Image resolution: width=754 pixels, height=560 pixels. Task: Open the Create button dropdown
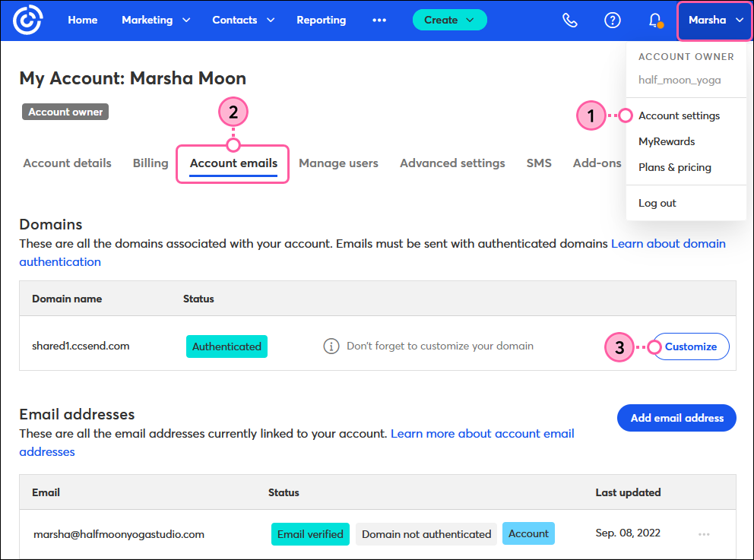pyautogui.click(x=449, y=20)
